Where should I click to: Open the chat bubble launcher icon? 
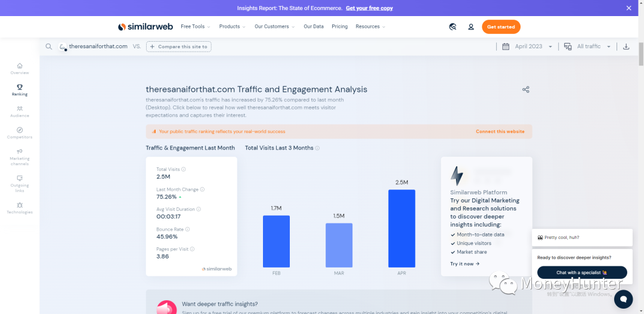624,299
